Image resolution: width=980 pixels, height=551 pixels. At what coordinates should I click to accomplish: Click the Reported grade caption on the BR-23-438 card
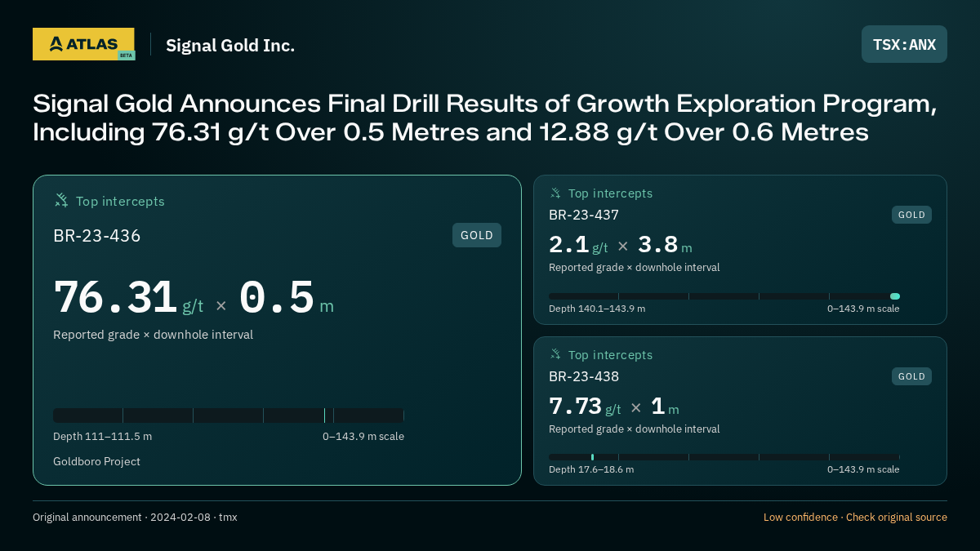[634, 429]
